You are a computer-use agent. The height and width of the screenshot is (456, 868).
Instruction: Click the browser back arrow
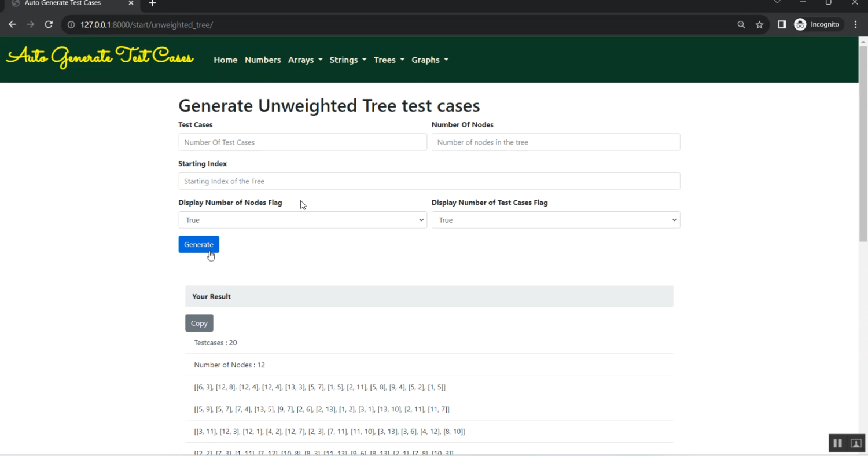click(x=12, y=25)
